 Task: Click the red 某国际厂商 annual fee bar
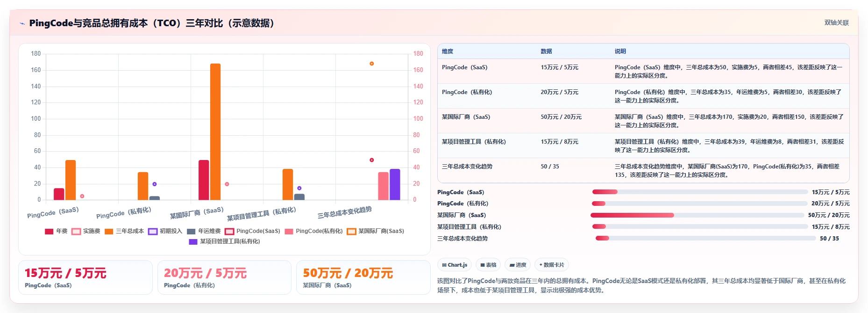(x=204, y=180)
